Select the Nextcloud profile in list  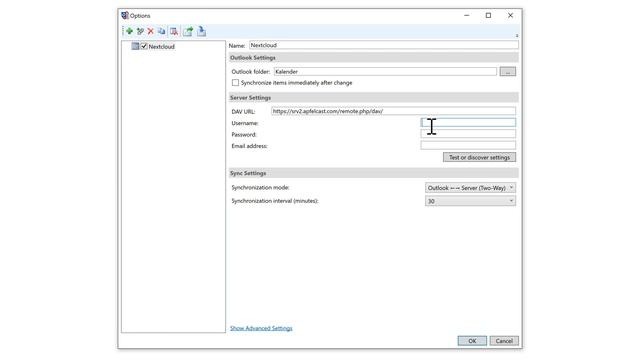(x=162, y=47)
